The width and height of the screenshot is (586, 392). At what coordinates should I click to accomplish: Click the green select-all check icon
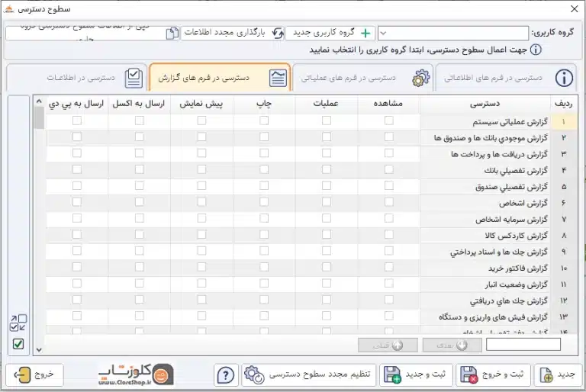click(x=18, y=344)
